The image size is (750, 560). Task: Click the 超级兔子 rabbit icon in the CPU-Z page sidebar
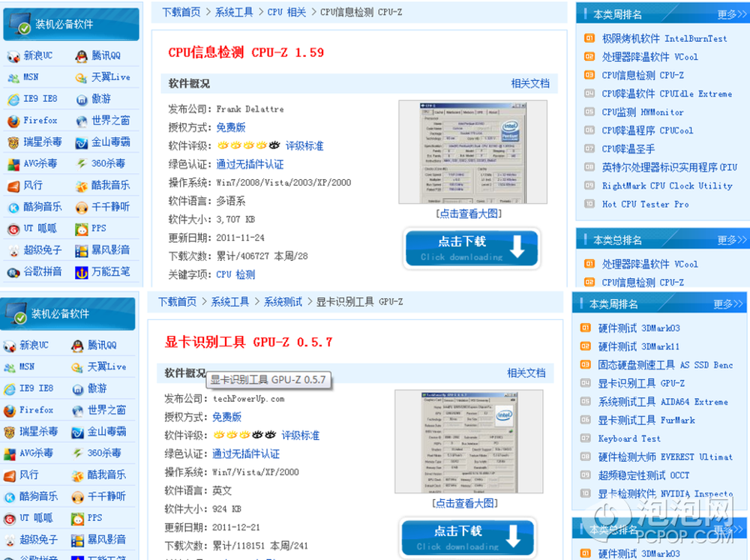coord(13,250)
